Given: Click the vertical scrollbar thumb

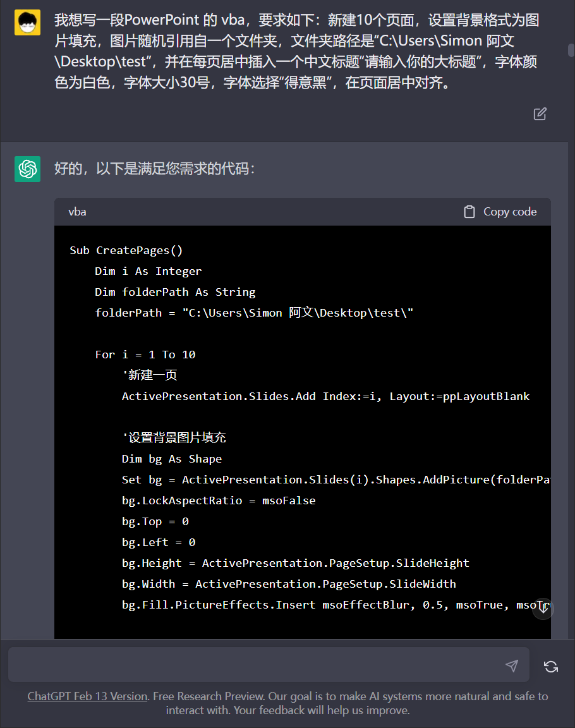Looking at the screenshot, I should tap(571, 50).
